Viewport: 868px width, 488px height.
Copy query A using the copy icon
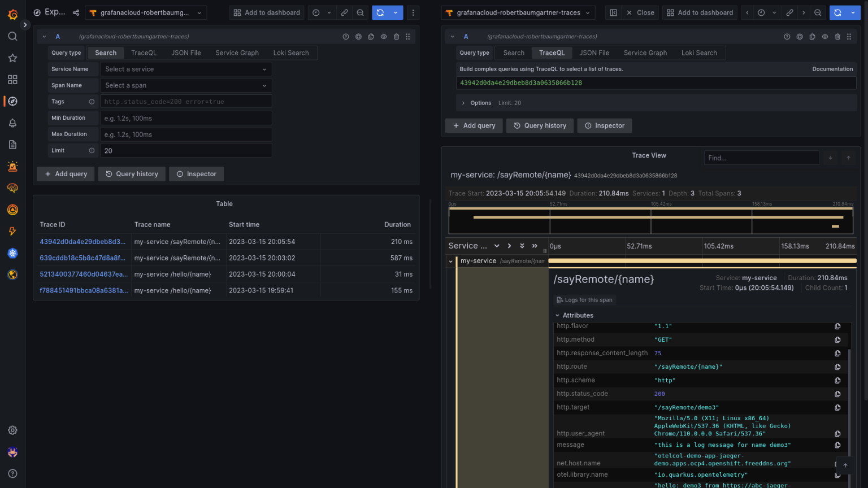tap(371, 36)
